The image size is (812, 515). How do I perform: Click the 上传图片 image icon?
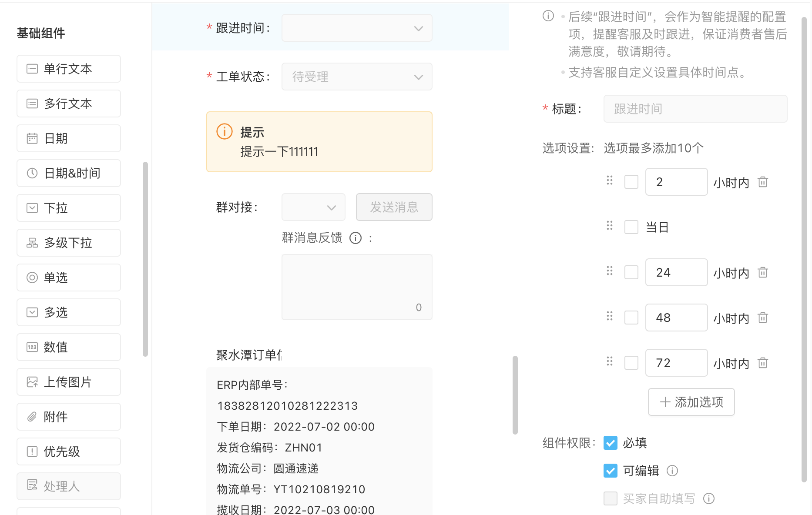(32, 382)
